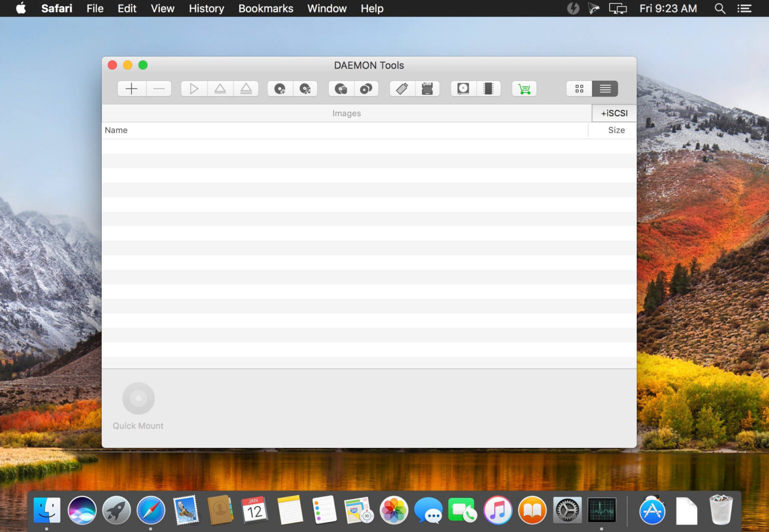This screenshot has height=532, width=769.
Task: Sort images by the Size column header
Action: (x=616, y=130)
